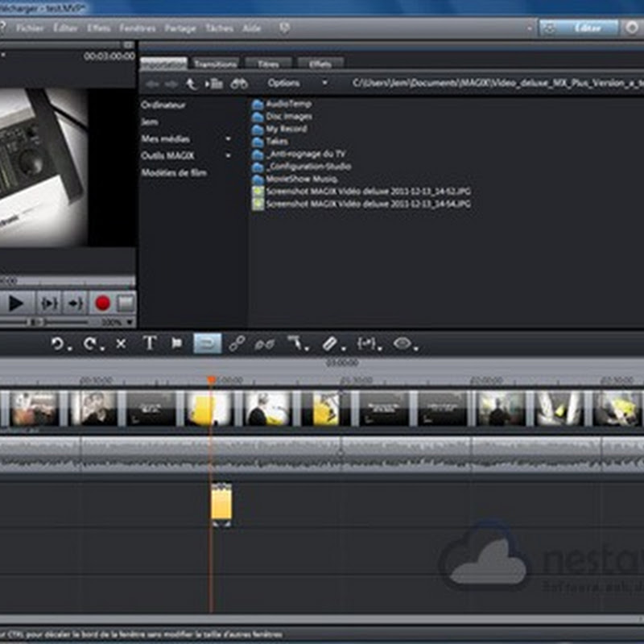
Task: Click the delete X icon in timeline toolbar
Action: 121,344
